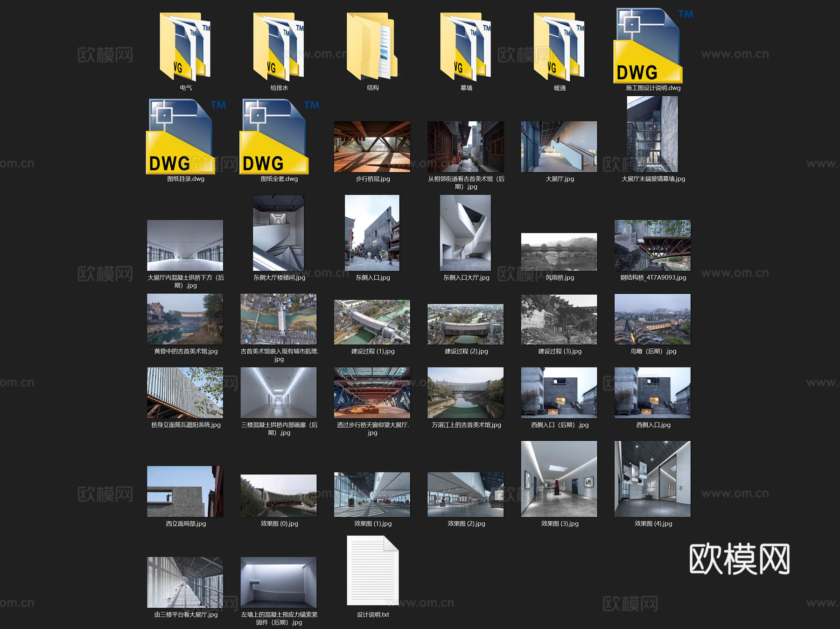Click the 钢结构桥_4T7A9093.jpg thumbnail

click(652, 245)
